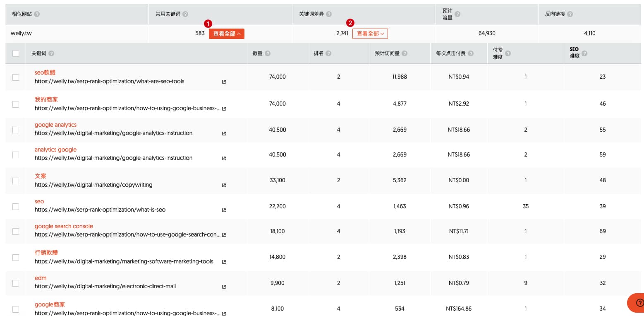This screenshot has width=644, height=316.
Task: Sort table by 排名 column header
Action: click(318, 53)
